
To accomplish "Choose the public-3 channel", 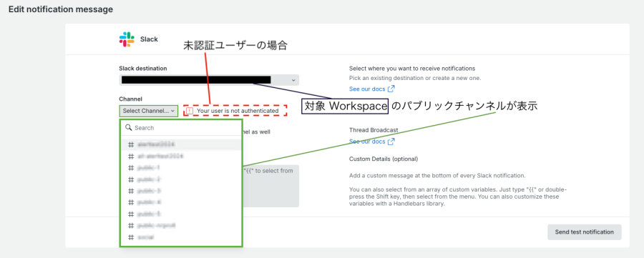I will pos(181,191).
